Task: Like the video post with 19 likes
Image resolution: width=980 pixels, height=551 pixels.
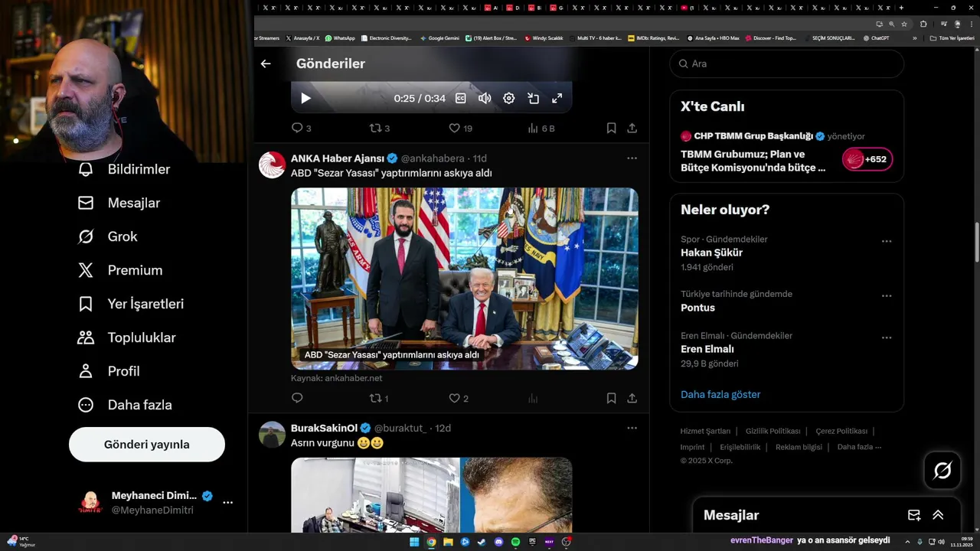Action: [460, 128]
